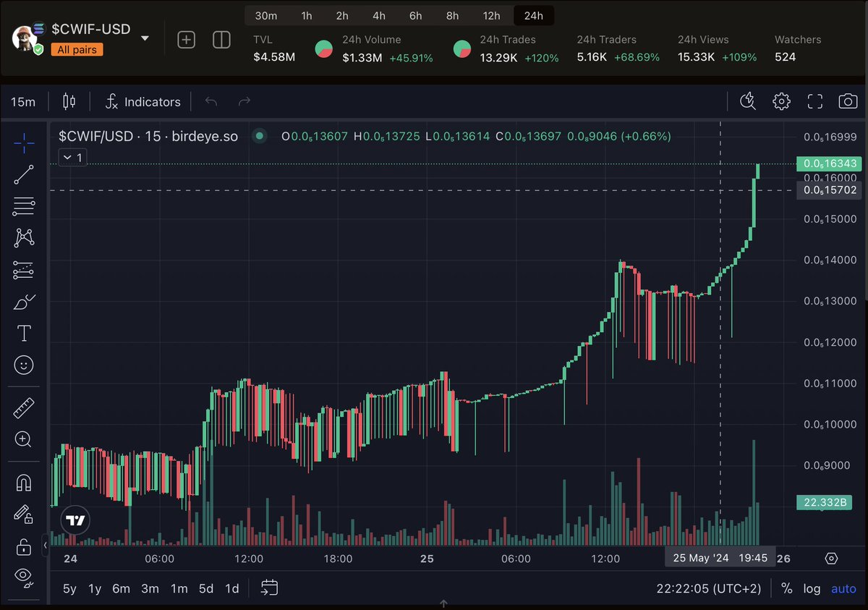868x610 pixels.
Task: Set chart range to 1y
Action: pos(95,588)
